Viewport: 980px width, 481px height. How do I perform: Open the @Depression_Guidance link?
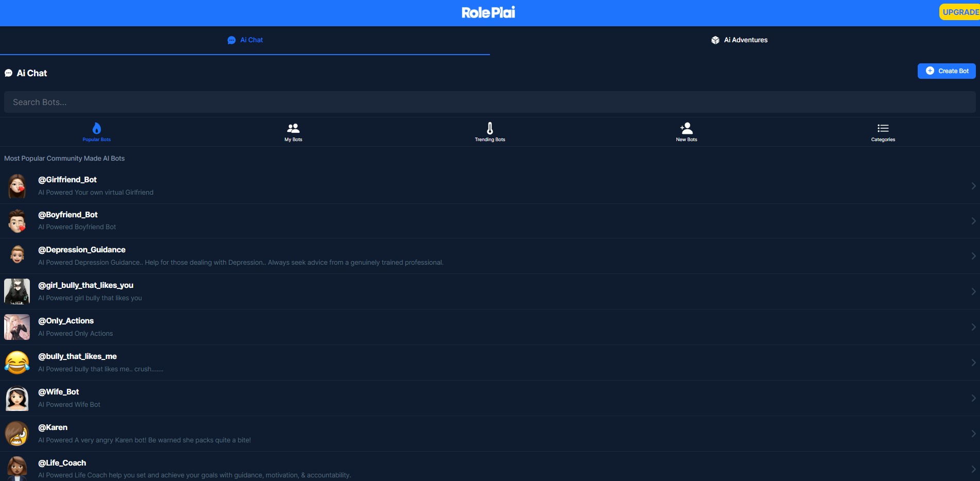point(82,250)
